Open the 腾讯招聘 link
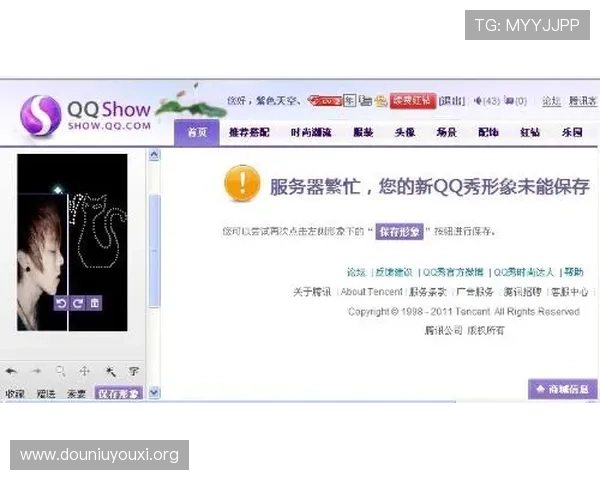Viewport: 600px width, 480px height. 522,292
